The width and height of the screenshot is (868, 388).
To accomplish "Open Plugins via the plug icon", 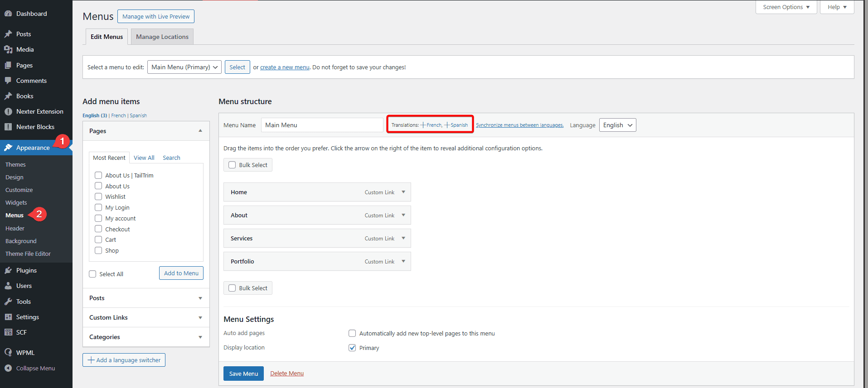I will pyautogui.click(x=8, y=270).
